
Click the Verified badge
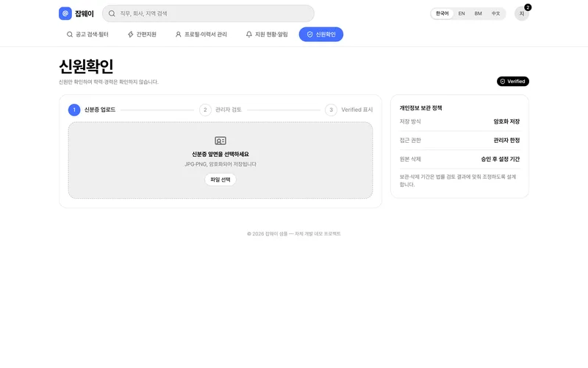coord(512,81)
